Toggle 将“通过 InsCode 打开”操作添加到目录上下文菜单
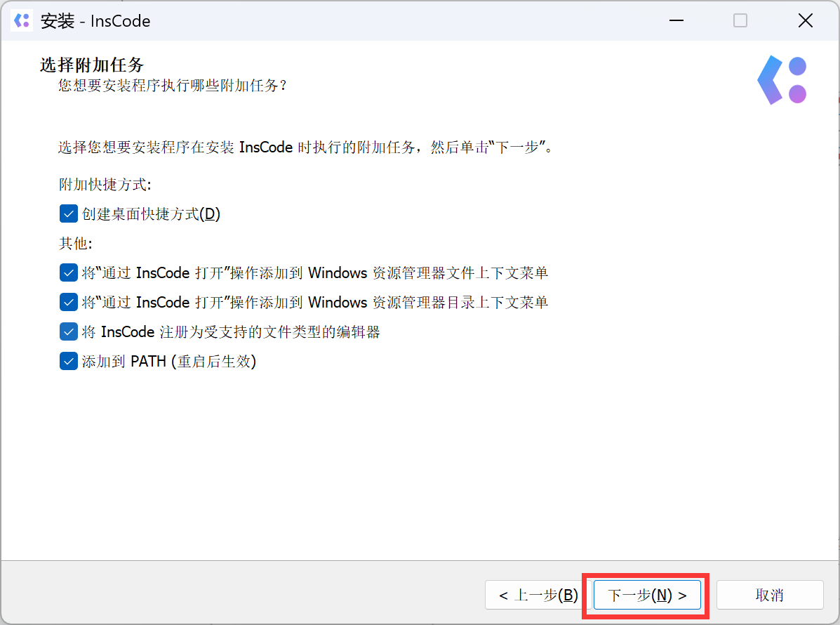This screenshot has height=625, width=840. pos(68,302)
